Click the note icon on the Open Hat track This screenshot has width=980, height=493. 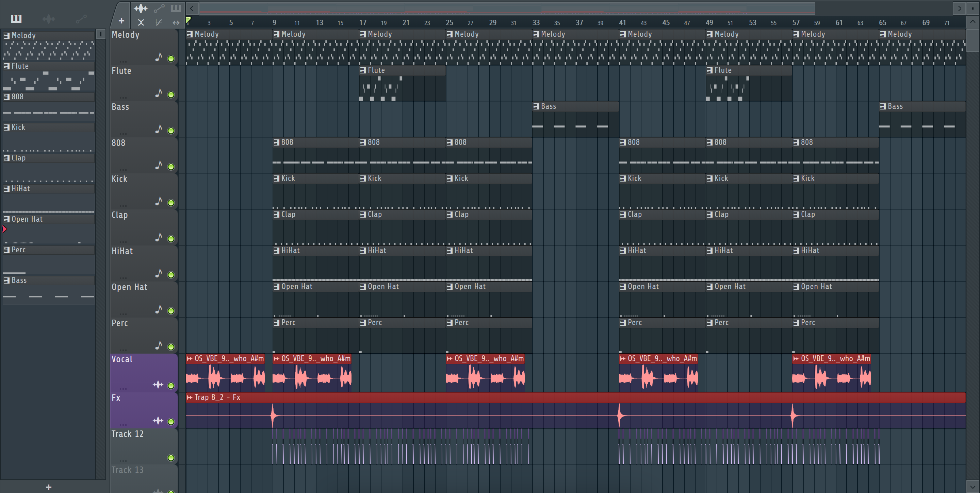point(159,309)
